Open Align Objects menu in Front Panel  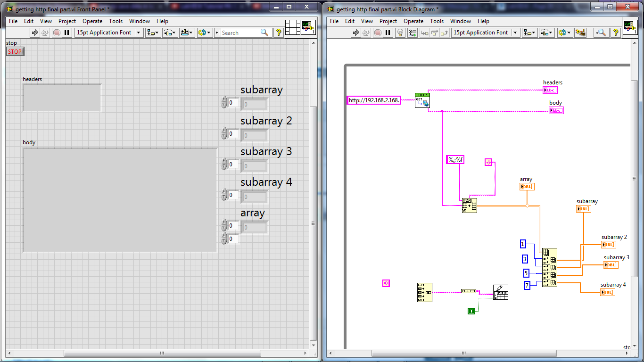(153, 33)
